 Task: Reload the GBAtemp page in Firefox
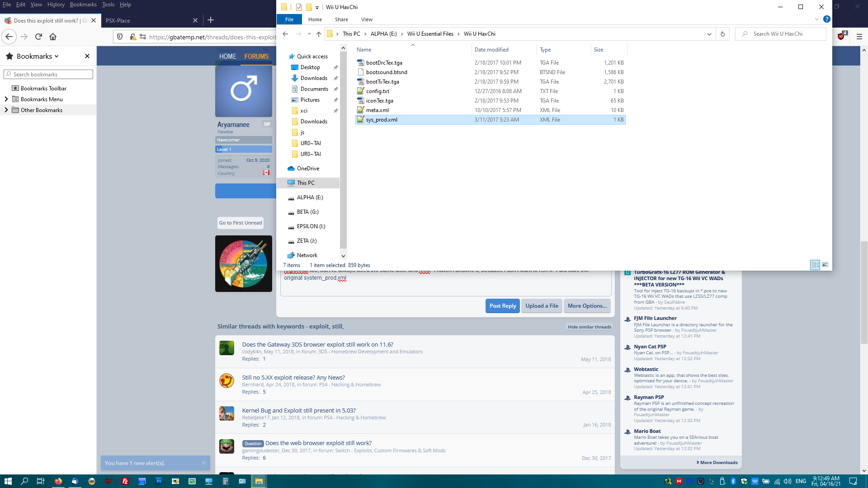coord(39,37)
